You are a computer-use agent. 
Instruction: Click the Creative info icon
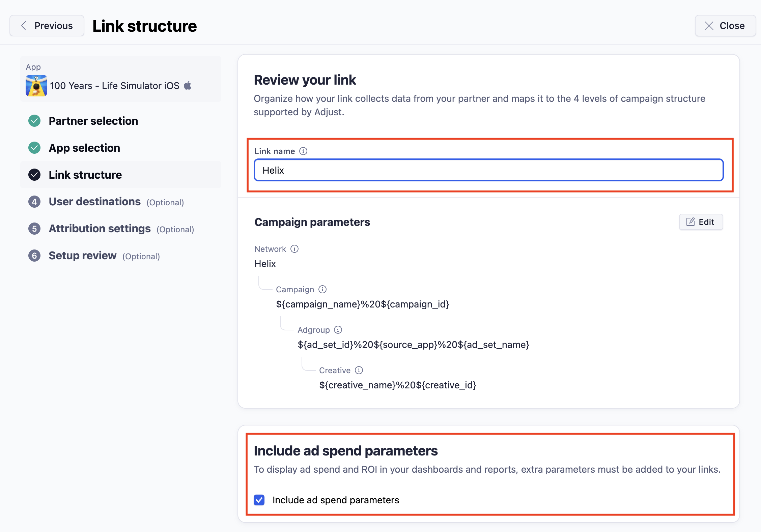pos(359,370)
